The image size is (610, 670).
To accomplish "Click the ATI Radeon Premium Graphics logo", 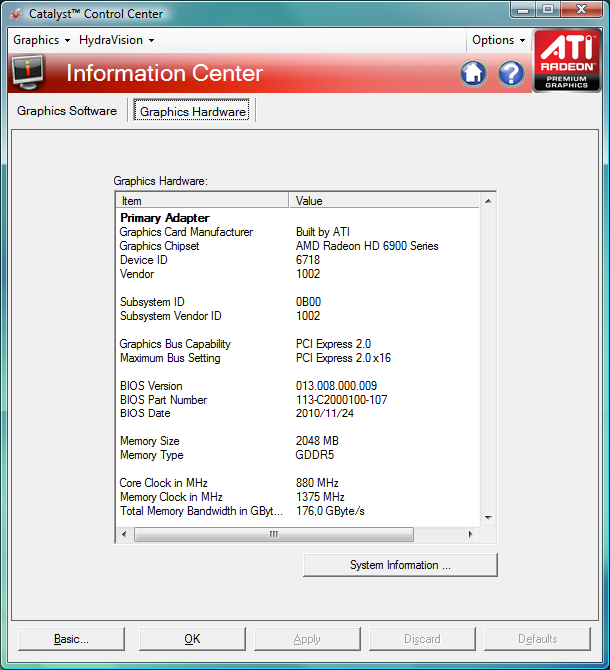I will [x=566, y=61].
